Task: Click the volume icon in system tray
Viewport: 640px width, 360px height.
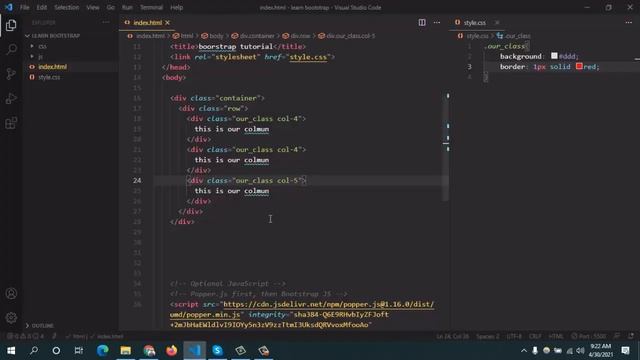Action: coord(580,351)
